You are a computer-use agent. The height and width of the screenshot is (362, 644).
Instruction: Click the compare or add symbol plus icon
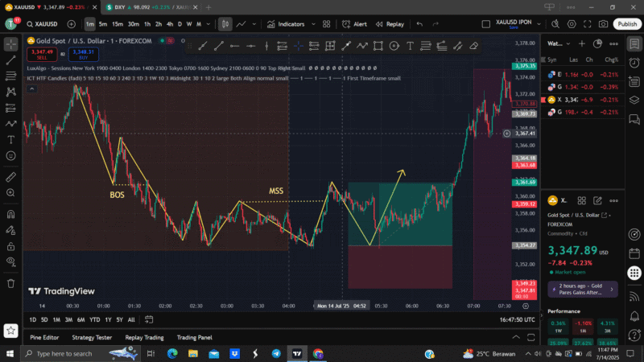click(x=75, y=24)
